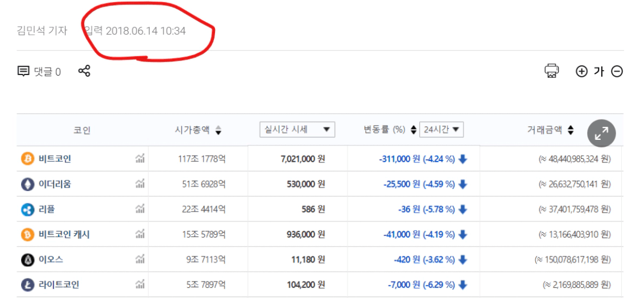Select the 비트코인 coin name
644x298 pixels.
click(55, 159)
